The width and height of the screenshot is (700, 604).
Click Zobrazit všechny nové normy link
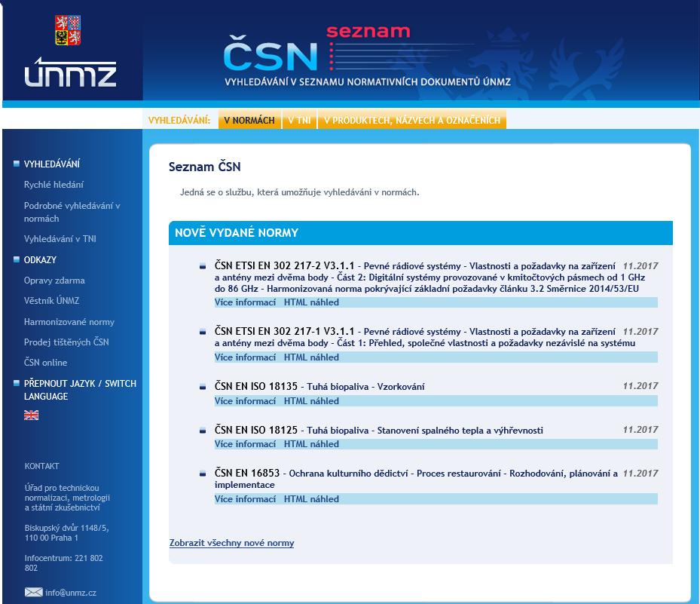[231, 543]
